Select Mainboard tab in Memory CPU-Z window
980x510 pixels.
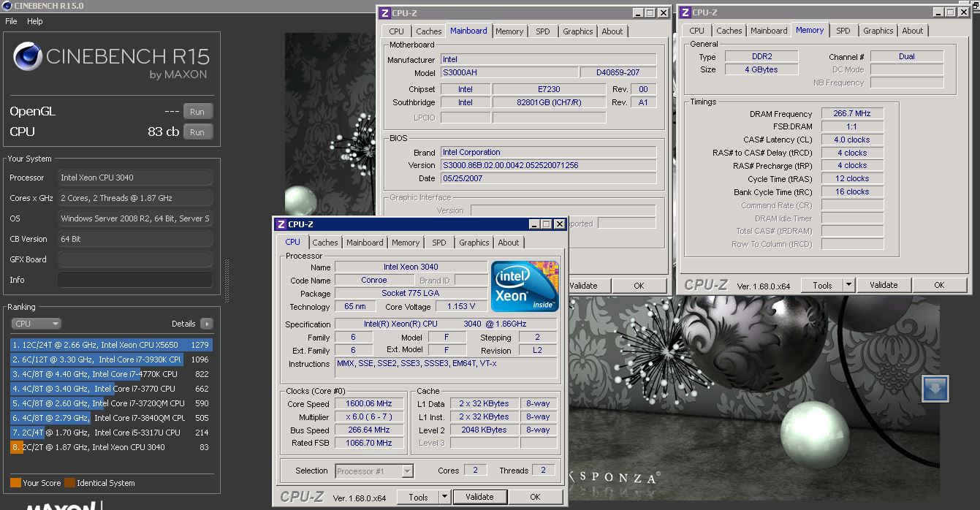coord(769,31)
